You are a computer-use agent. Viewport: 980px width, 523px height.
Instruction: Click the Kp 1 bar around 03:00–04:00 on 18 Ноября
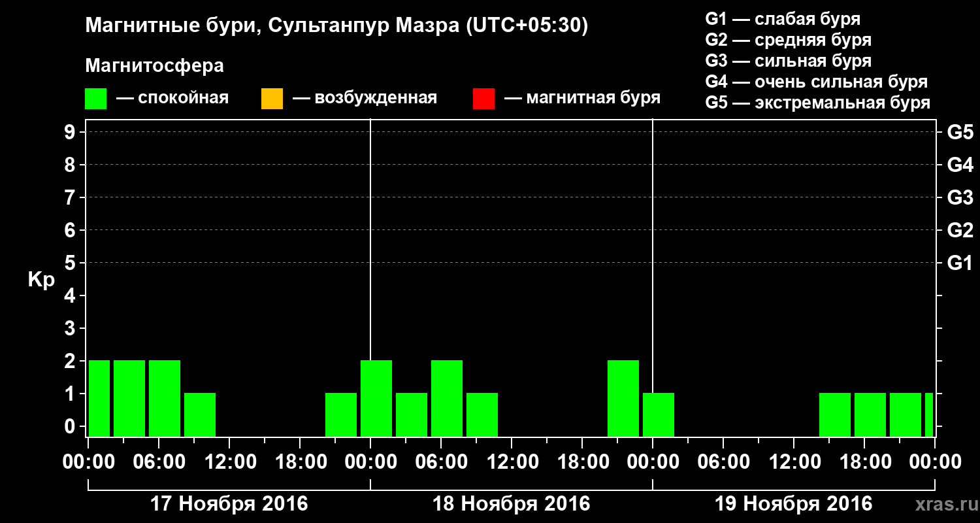[412, 414]
